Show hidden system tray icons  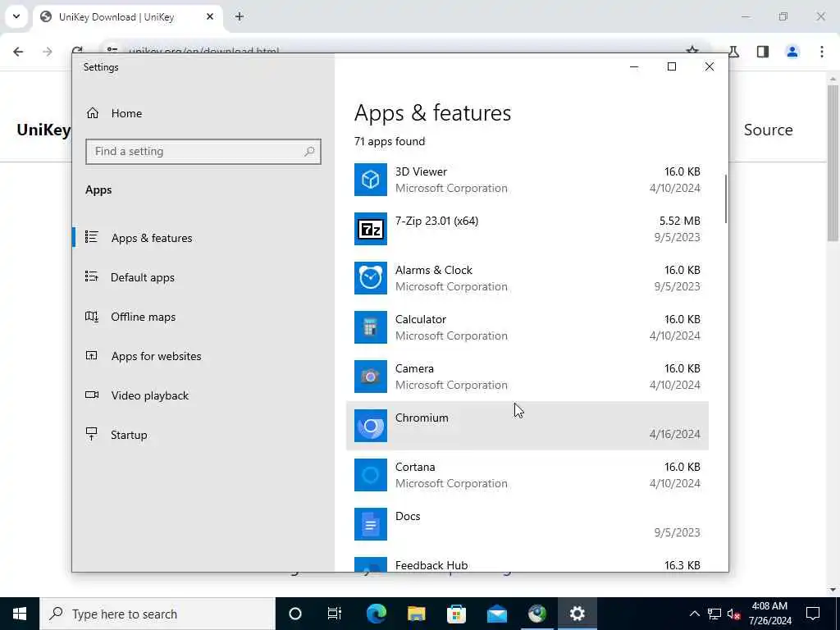point(694,614)
